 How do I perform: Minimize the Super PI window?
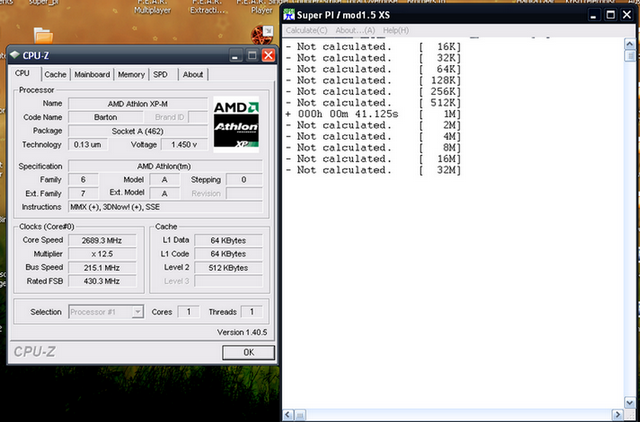[x=593, y=15]
